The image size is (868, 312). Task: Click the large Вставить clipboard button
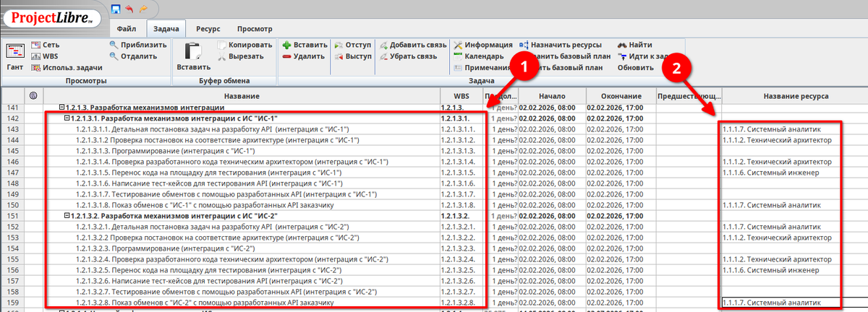coord(193,56)
